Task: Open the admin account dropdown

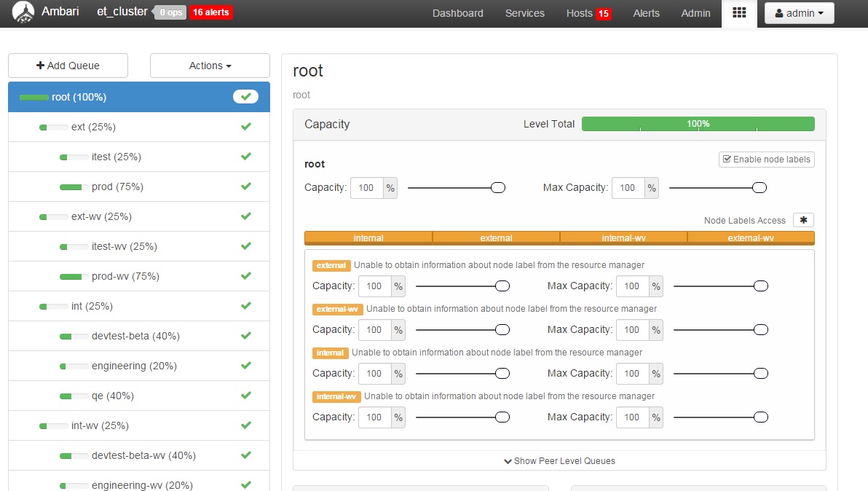Action: point(799,12)
